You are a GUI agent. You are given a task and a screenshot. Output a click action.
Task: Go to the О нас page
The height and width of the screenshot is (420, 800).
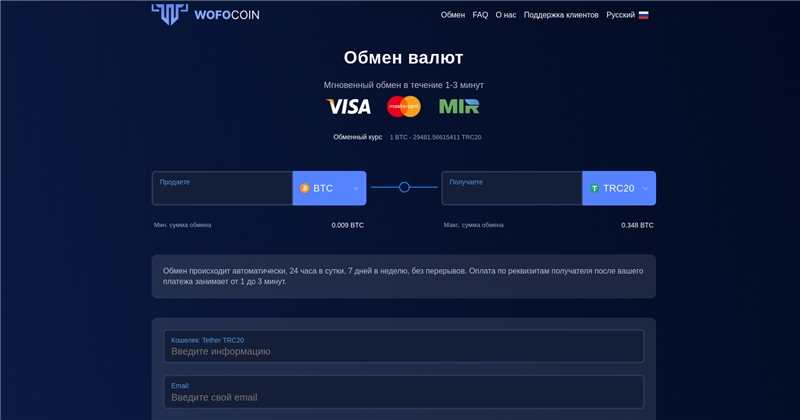tap(506, 15)
